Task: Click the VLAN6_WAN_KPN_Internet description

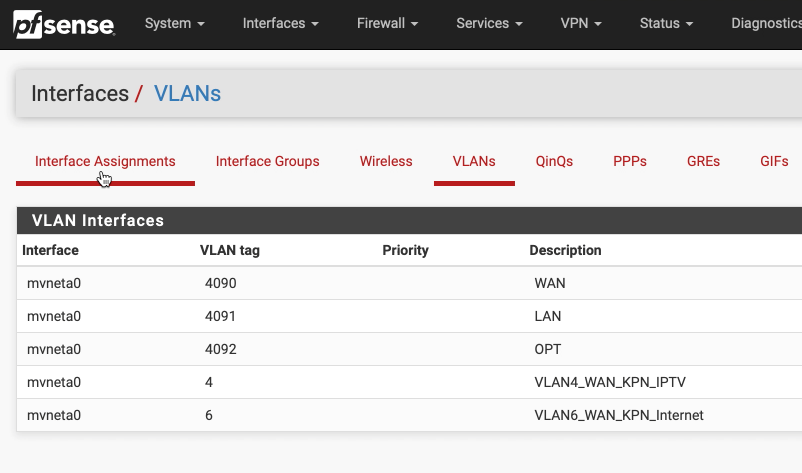Action: point(619,415)
